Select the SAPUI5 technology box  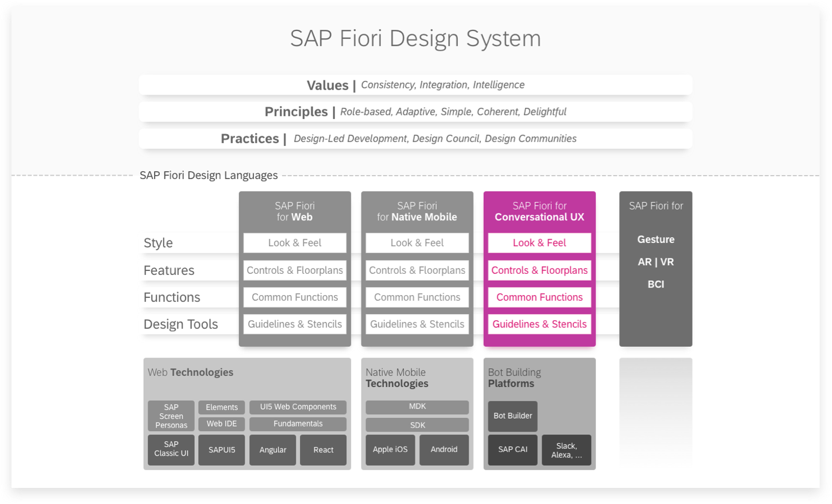(x=222, y=450)
